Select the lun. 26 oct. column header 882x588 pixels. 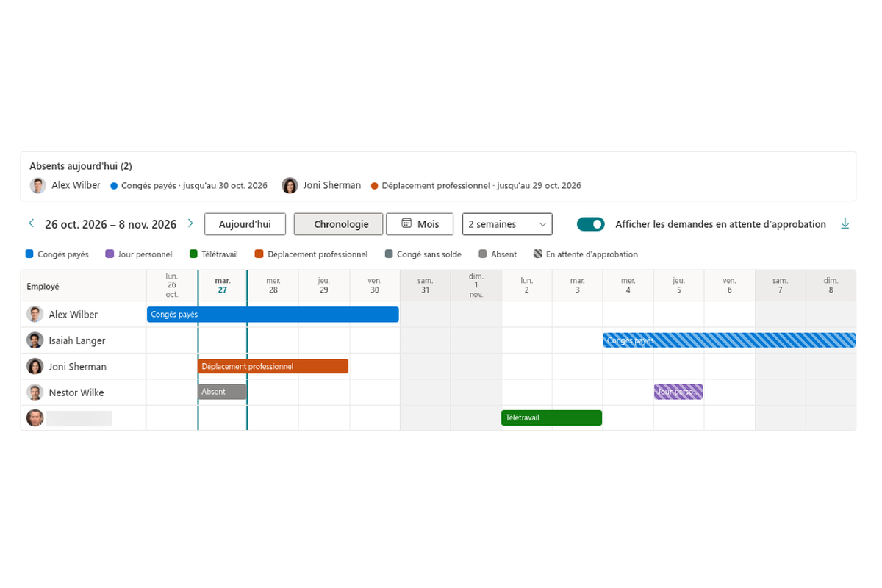172,285
